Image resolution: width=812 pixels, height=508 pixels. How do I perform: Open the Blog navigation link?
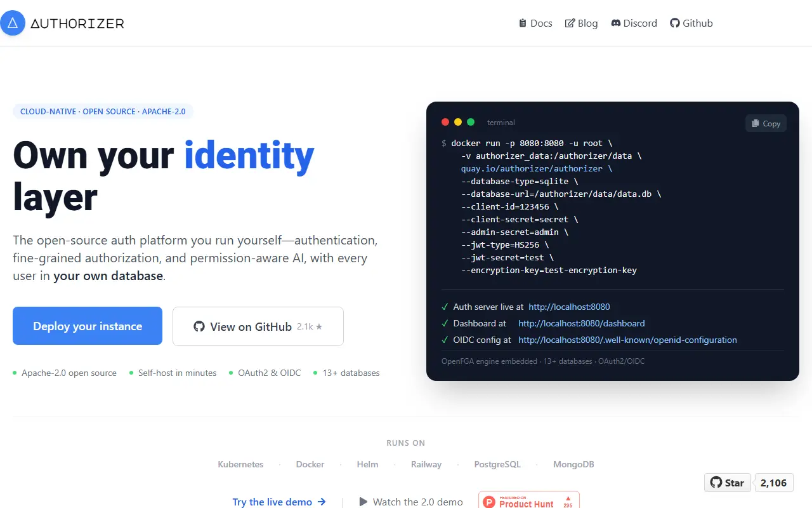(x=581, y=23)
